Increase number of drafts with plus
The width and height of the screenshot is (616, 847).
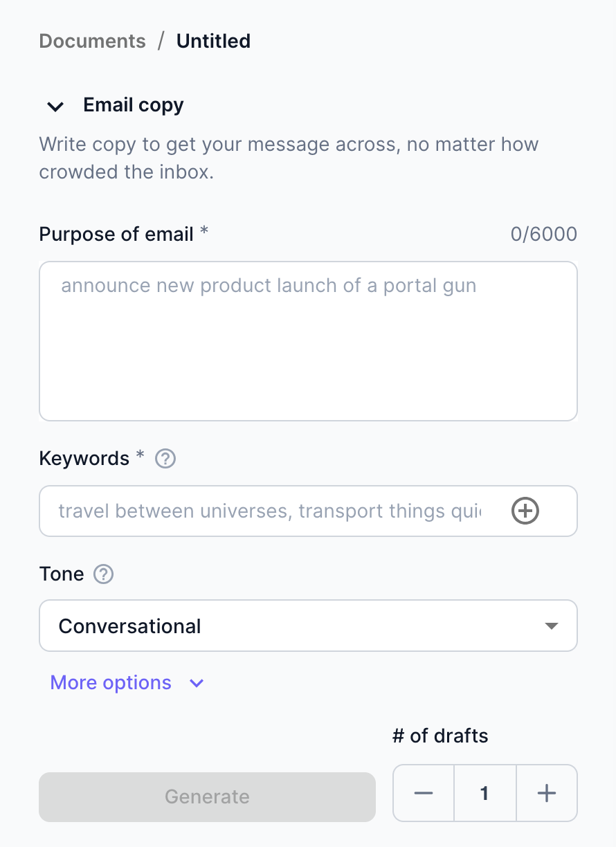pyautogui.click(x=547, y=793)
